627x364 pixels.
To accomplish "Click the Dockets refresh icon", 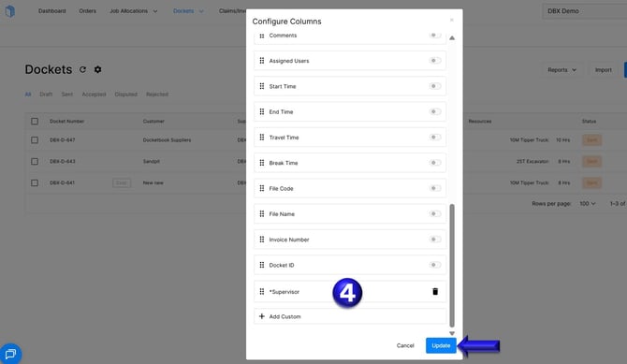I will tap(82, 69).
